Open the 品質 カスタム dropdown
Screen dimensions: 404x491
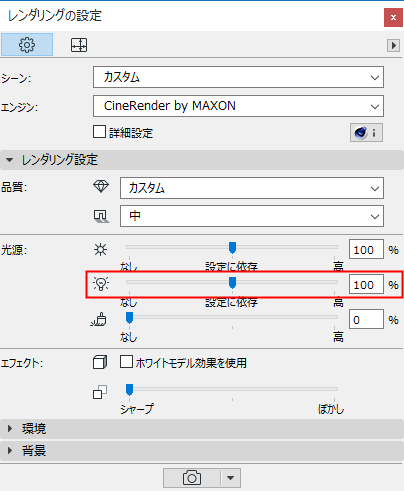(252, 188)
